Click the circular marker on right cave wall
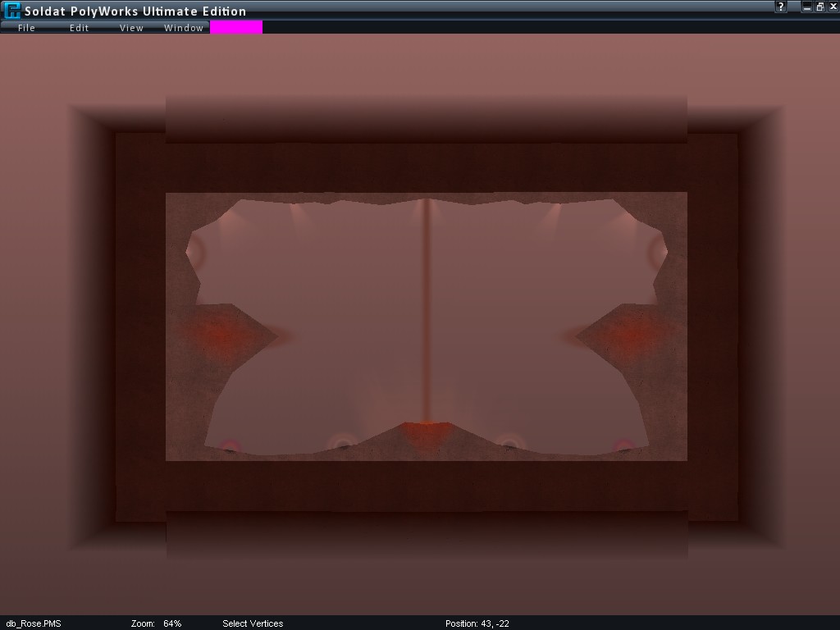The image size is (840, 630). [657, 252]
